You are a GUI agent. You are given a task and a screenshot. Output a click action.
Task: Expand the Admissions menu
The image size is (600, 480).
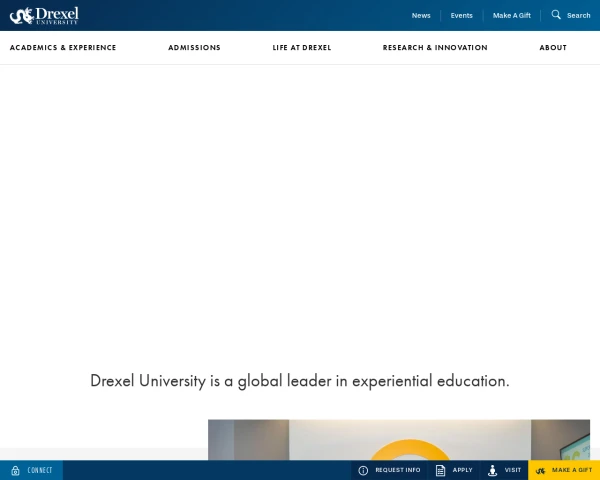point(194,48)
